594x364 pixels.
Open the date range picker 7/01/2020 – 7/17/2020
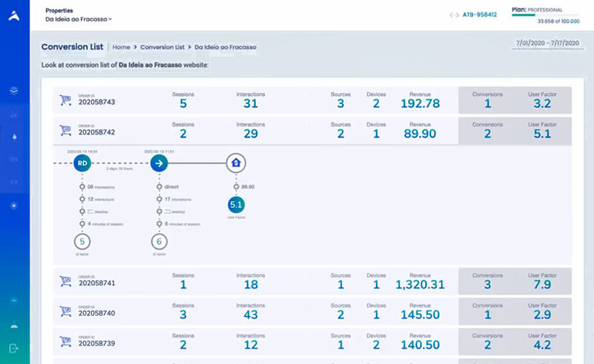click(x=547, y=43)
